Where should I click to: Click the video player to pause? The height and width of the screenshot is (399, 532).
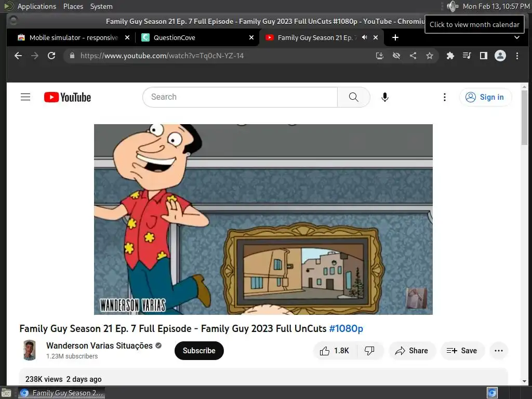[263, 219]
